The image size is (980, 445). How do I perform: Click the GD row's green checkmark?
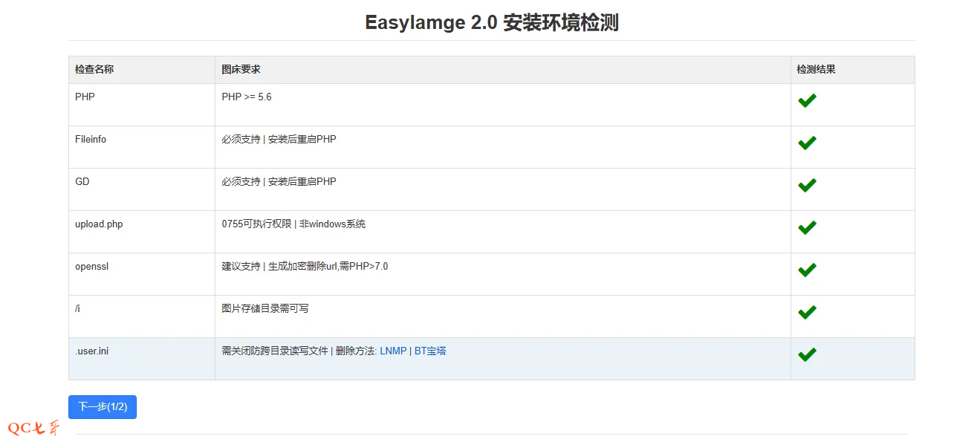pyautogui.click(x=807, y=185)
